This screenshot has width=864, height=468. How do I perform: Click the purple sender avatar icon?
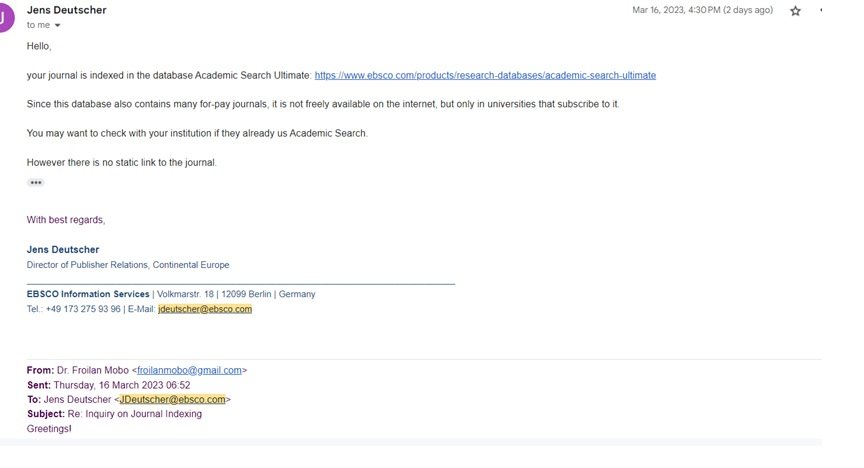tap(5, 17)
